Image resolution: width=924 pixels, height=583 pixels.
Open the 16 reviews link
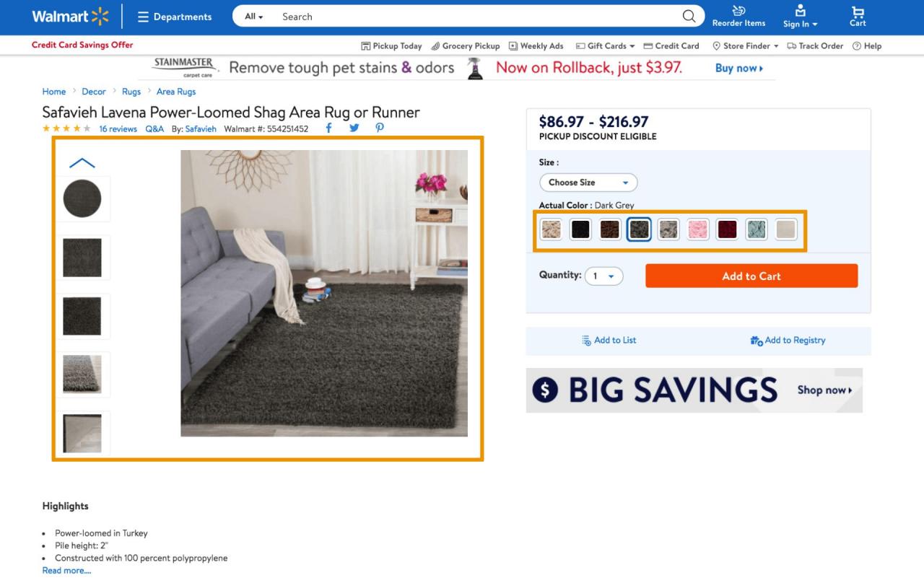(118, 129)
